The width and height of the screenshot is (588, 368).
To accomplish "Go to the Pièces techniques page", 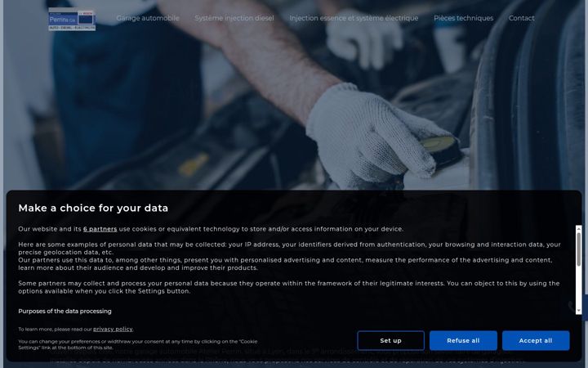I will point(464,18).
